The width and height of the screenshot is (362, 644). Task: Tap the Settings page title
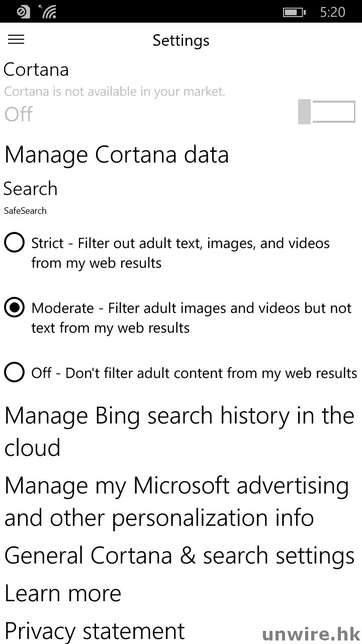(x=181, y=40)
